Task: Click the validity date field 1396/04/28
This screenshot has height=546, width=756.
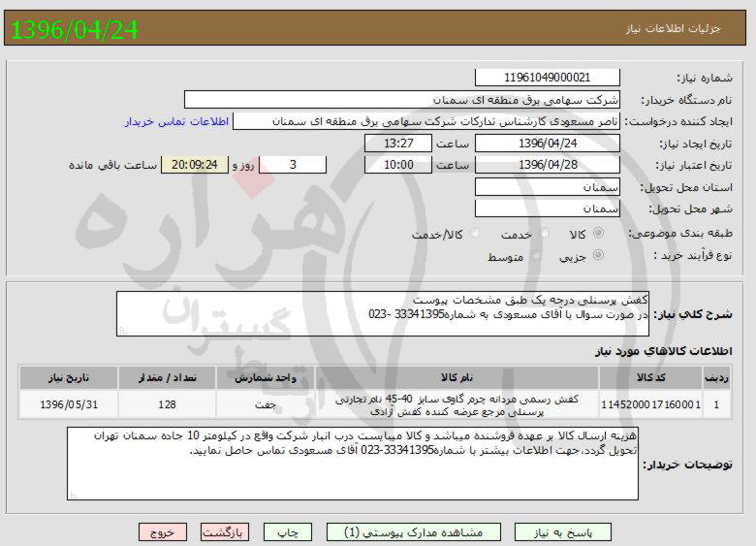Action: (548, 165)
